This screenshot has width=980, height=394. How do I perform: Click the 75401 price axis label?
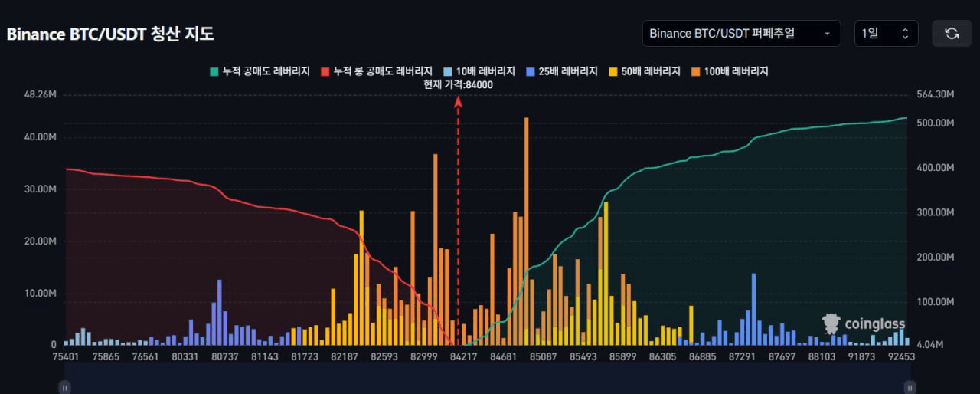[x=65, y=356]
